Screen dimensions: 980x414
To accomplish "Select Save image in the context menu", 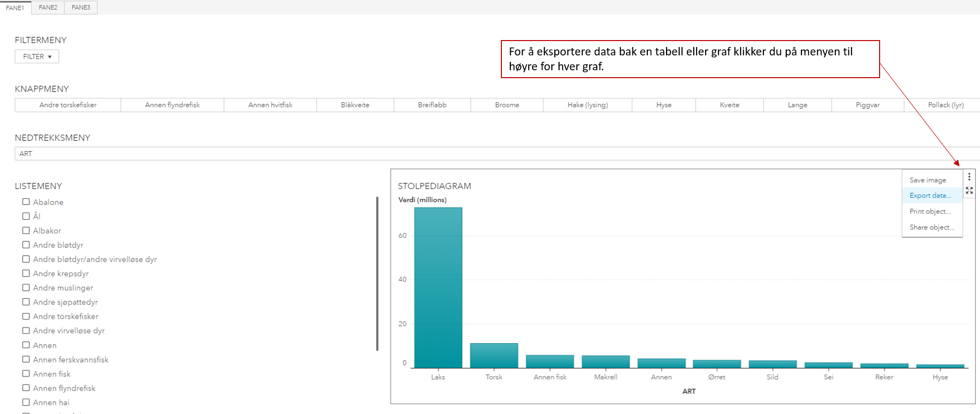I will pyautogui.click(x=928, y=180).
